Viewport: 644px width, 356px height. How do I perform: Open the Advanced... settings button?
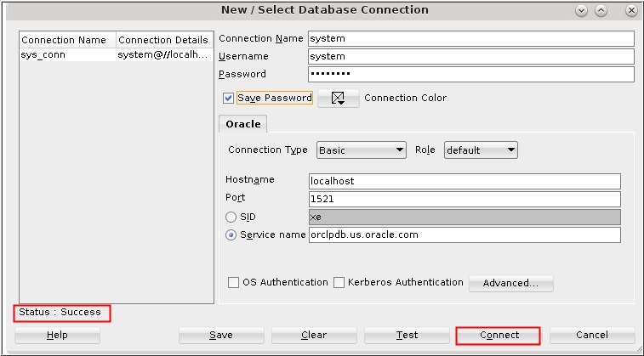(x=511, y=283)
